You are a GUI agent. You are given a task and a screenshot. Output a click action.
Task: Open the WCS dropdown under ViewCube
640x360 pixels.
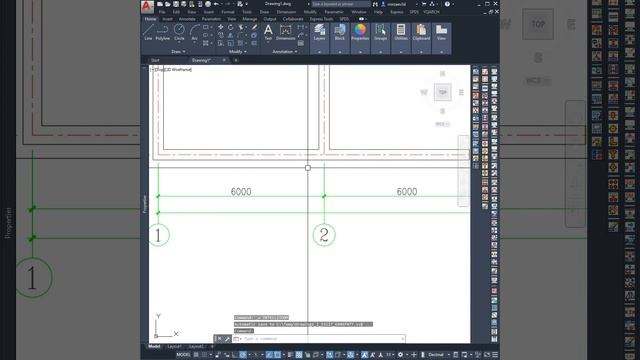click(442, 124)
